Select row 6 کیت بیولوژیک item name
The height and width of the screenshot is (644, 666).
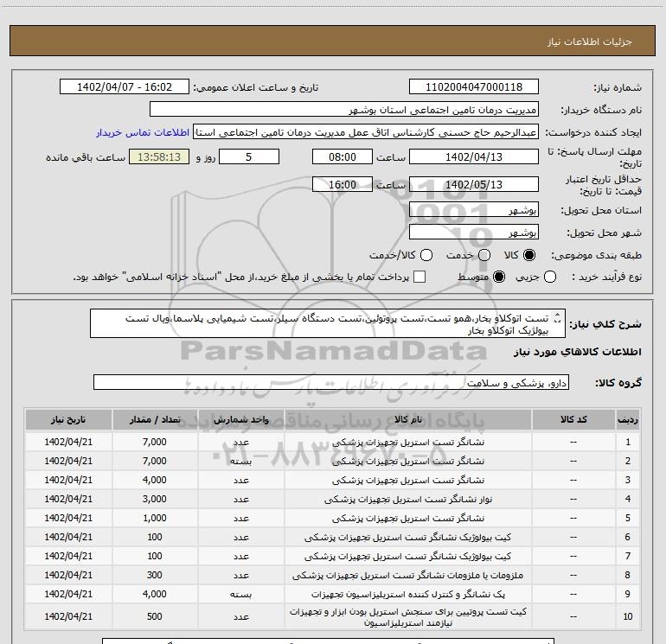[407, 537]
